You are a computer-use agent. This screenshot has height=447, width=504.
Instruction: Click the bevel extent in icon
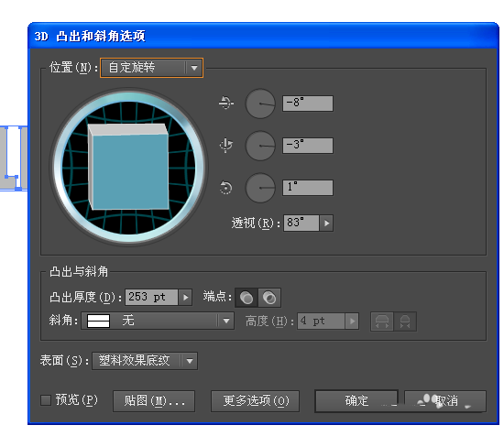[405, 322]
